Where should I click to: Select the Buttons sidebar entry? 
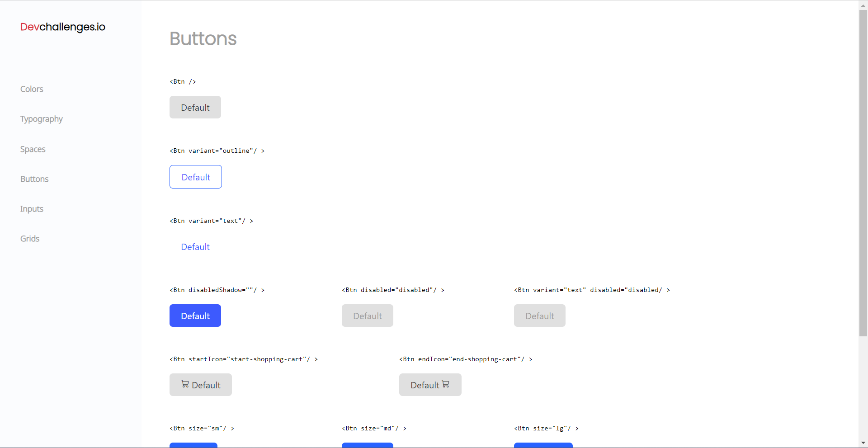point(34,179)
